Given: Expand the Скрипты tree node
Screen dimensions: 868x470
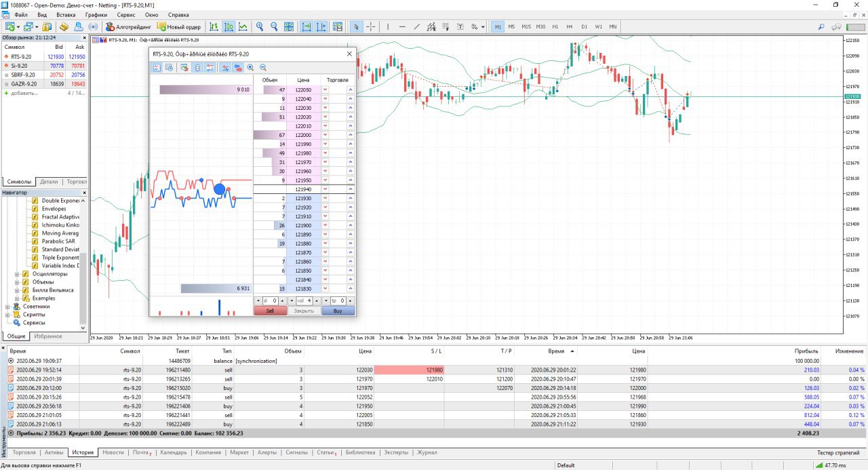Looking at the screenshot, I should [7, 315].
